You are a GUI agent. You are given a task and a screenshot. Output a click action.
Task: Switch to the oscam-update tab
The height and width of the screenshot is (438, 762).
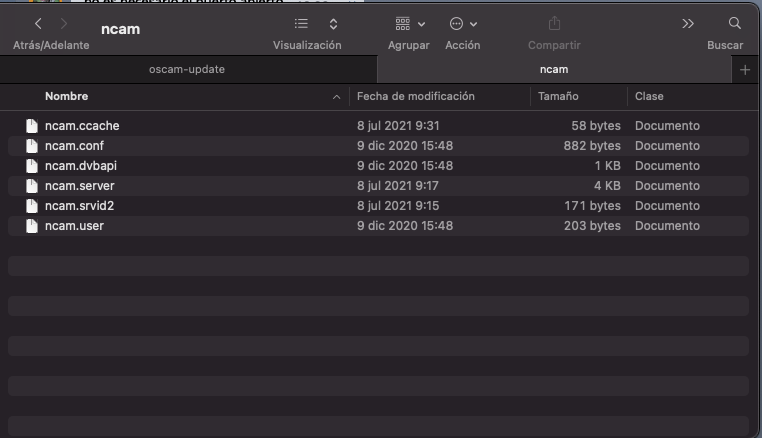tap(187, 69)
